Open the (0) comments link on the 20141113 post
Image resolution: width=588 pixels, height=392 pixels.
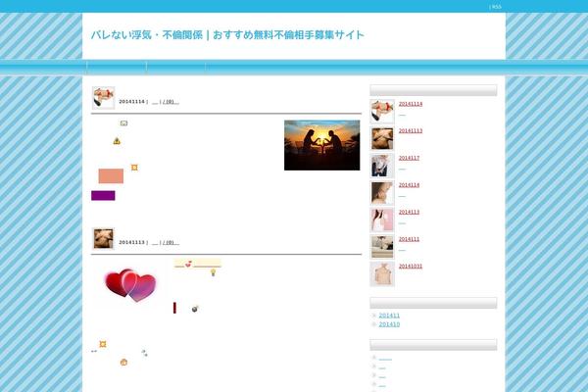coord(170,242)
